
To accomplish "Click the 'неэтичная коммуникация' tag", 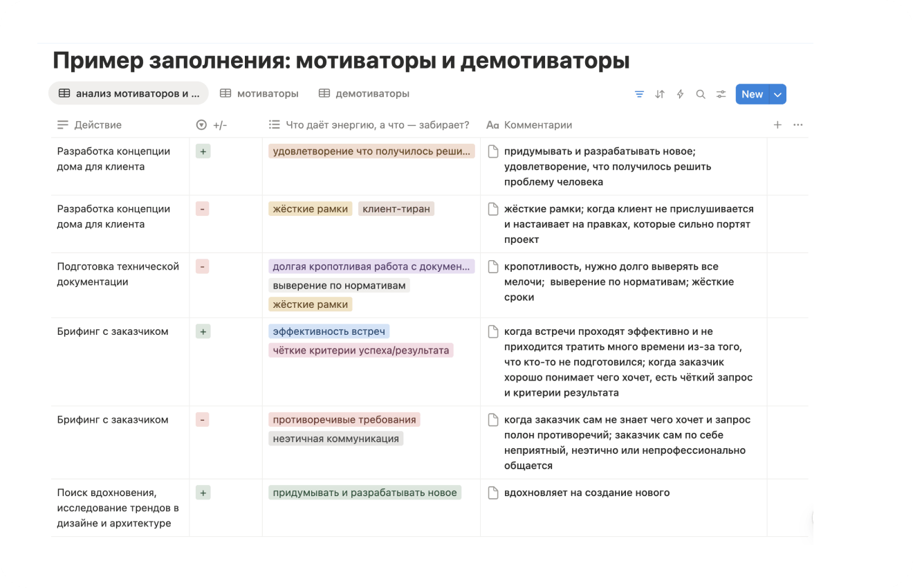I will (336, 439).
